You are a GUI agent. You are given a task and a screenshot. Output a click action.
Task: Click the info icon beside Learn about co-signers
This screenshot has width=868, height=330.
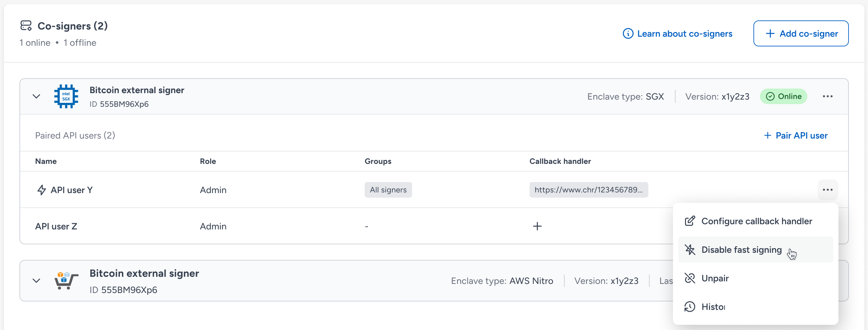[628, 34]
